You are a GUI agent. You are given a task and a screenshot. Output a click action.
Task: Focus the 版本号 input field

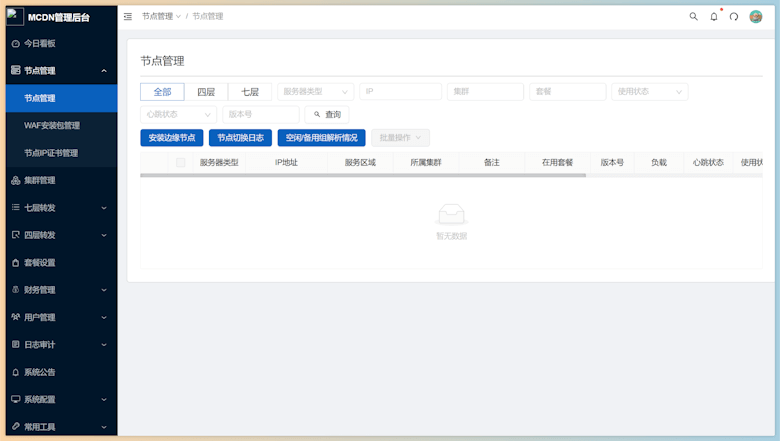pyautogui.click(x=261, y=114)
